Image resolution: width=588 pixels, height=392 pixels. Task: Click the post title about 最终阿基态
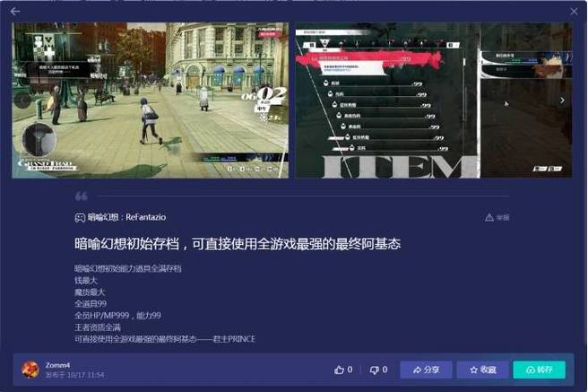coord(238,244)
